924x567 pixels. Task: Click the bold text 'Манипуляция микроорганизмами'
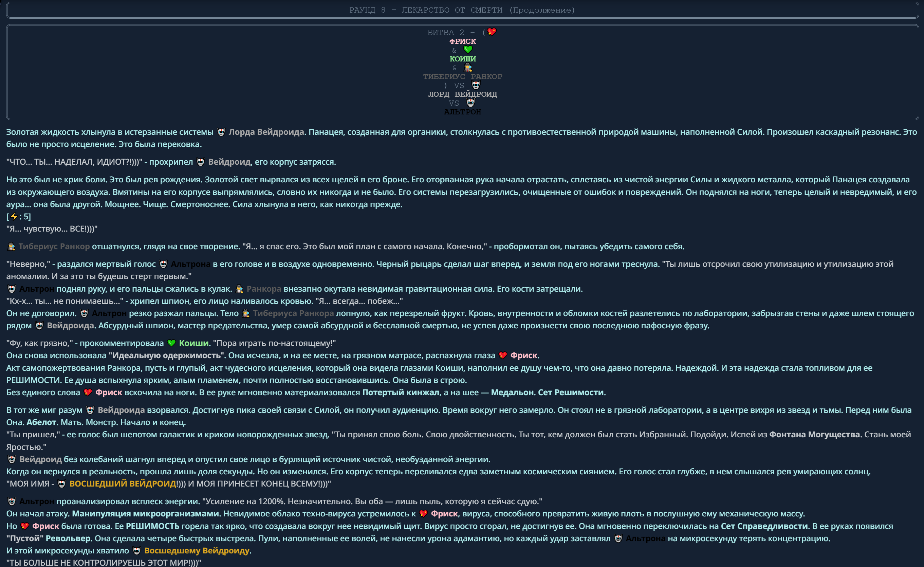tap(146, 514)
